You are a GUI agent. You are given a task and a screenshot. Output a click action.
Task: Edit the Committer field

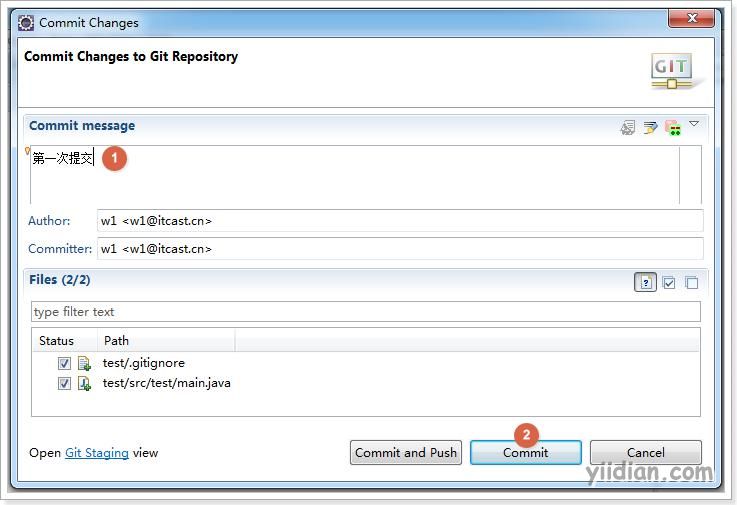[x=400, y=248]
